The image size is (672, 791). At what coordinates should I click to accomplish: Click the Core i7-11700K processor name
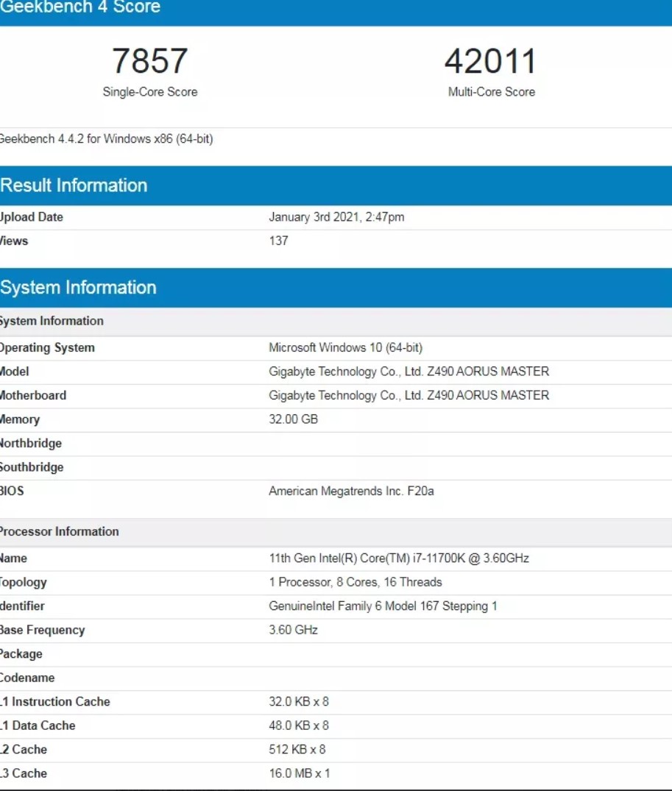pos(398,558)
